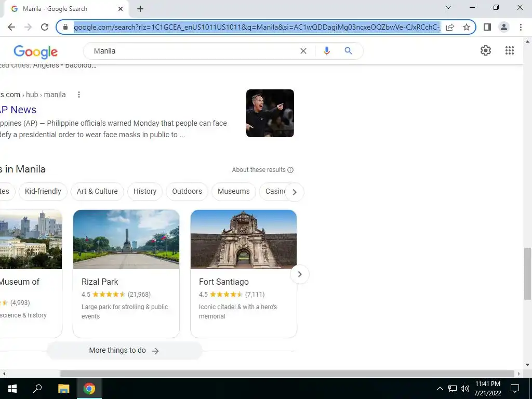
Task: Click the horizontal scrollbar thumb
Action: click(x=287, y=374)
